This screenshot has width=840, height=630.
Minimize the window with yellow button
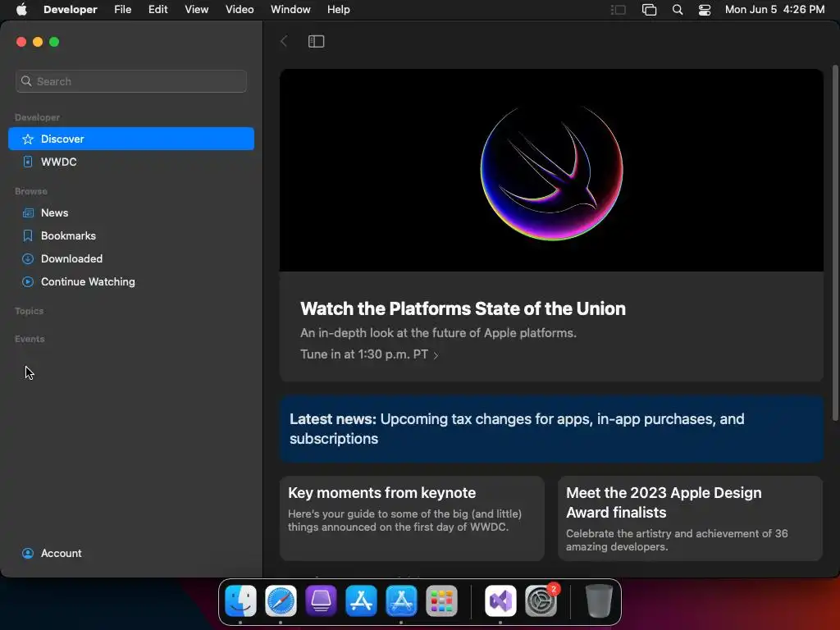(38, 42)
